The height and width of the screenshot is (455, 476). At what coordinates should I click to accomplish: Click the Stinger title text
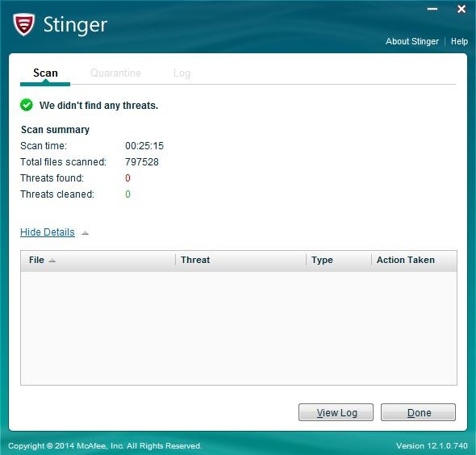coord(75,24)
